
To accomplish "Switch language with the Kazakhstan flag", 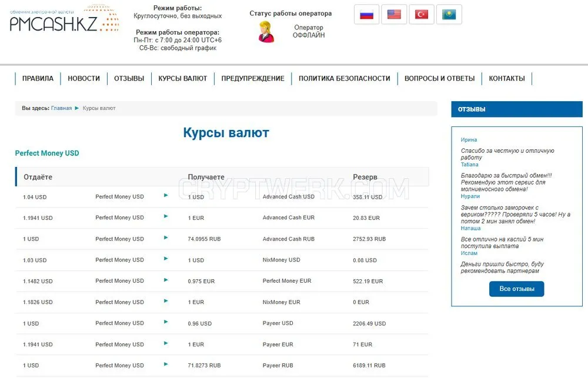I will pyautogui.click(x=449, y=15).
